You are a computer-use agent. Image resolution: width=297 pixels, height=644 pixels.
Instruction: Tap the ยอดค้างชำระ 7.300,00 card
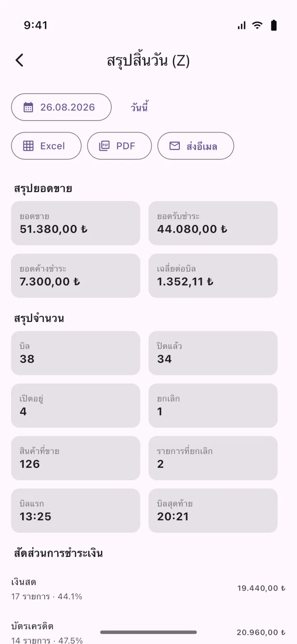point(75,276)
